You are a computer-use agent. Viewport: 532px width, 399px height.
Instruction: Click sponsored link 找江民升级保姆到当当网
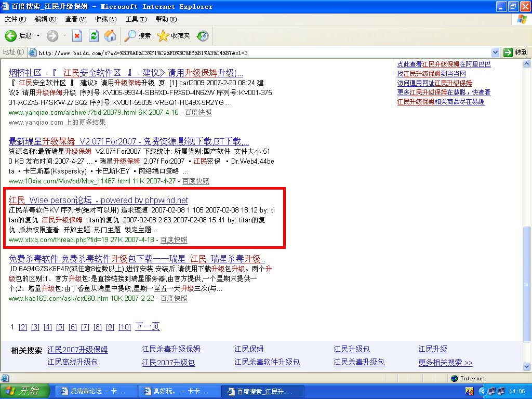coord(432,74)
